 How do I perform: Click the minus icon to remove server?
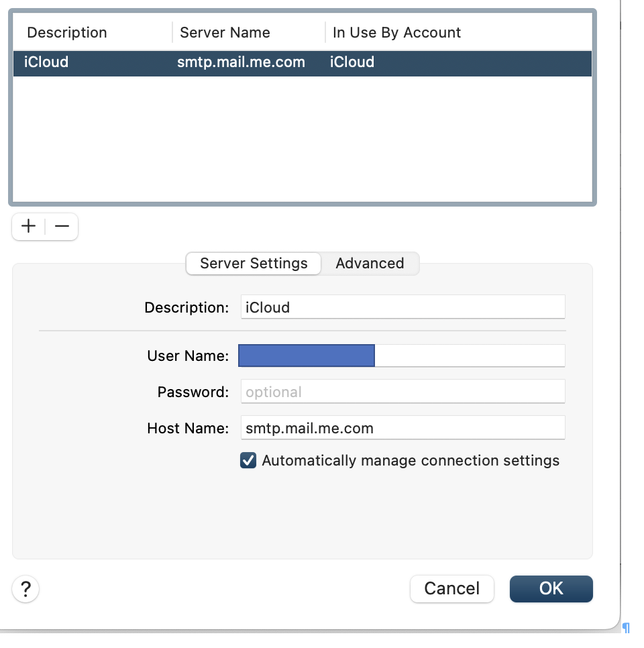click(x=62, y=227)
